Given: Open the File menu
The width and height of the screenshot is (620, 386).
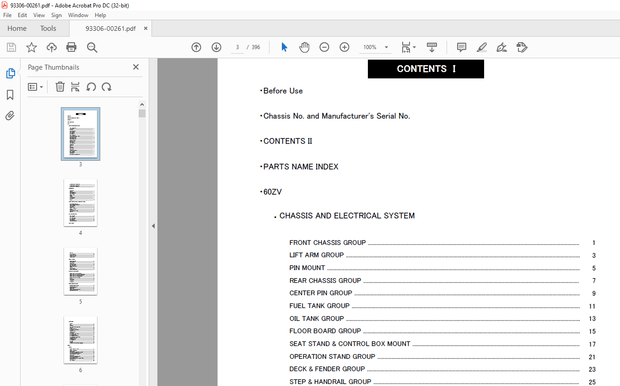Looking at the screenshot, I should (x=7, y=15).
